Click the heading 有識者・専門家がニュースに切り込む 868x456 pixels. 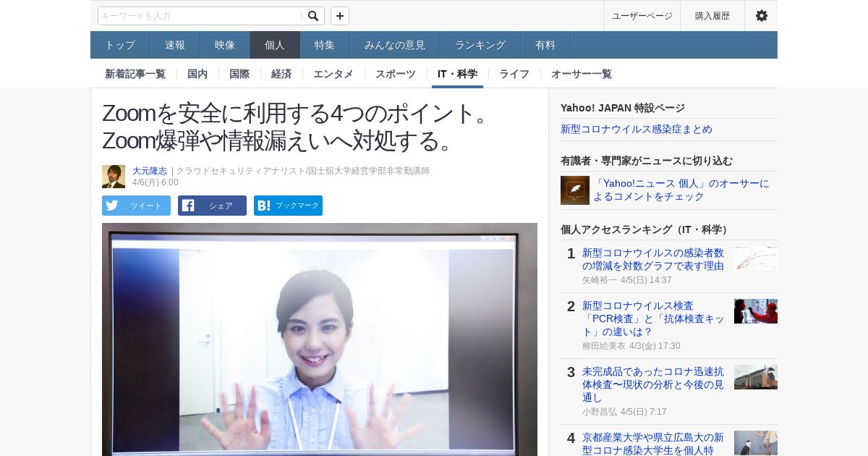point(647,161)
